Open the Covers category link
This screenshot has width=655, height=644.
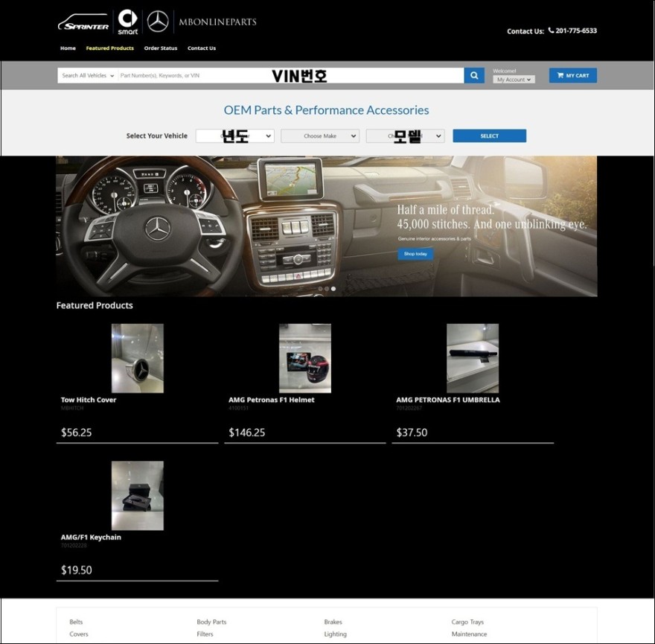point(79,634)
